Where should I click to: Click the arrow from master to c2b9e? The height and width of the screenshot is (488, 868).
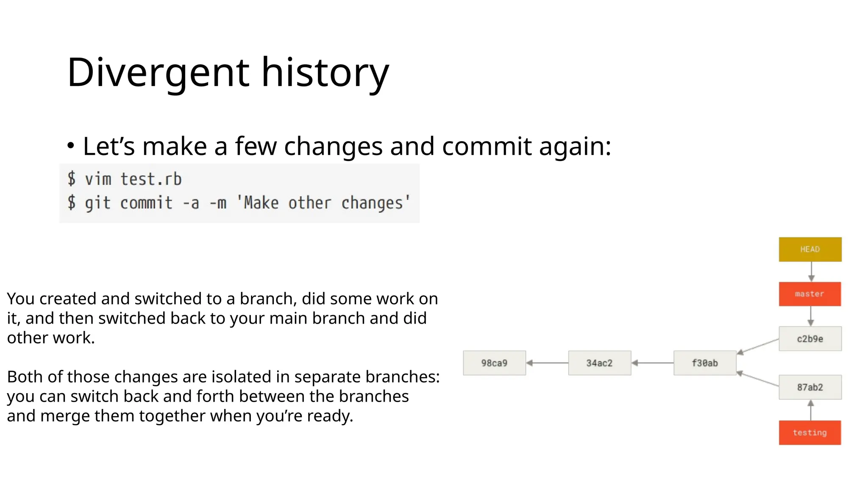point(811,316)
